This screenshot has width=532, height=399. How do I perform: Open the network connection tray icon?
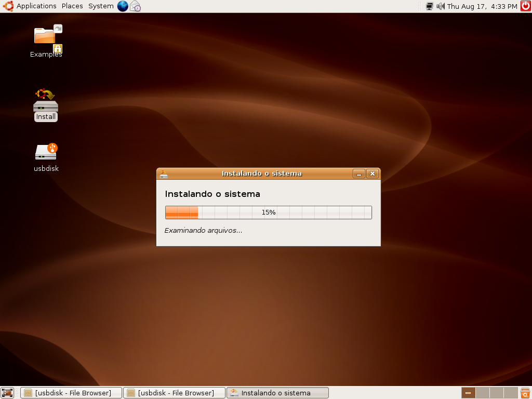point(430,6)
